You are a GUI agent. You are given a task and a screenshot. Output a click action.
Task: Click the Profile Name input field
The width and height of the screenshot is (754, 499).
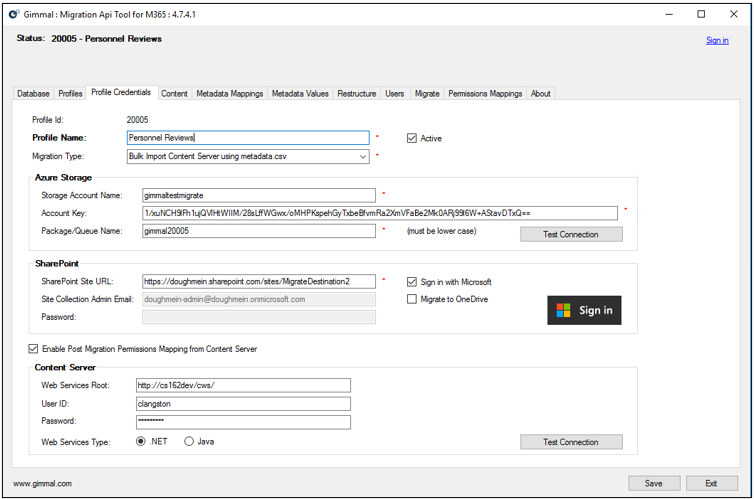pyautogui.click(x=247, y=138)
